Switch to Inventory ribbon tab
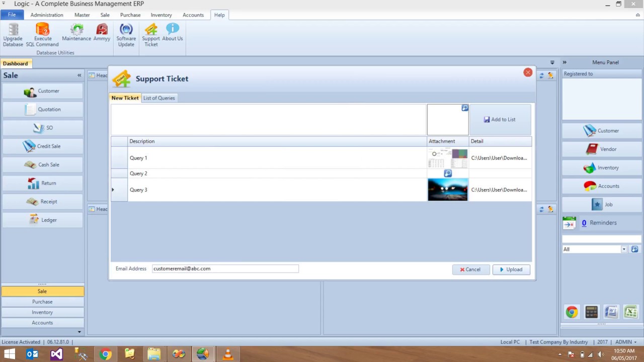This screenshot has width=644, height=362. (161, 15)
